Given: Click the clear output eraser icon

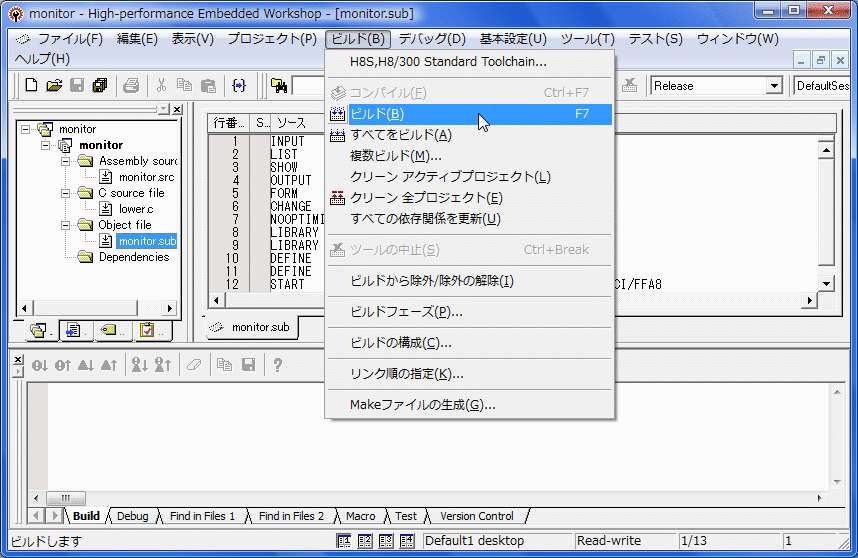Looking at the screenshot, I should 194,365.
